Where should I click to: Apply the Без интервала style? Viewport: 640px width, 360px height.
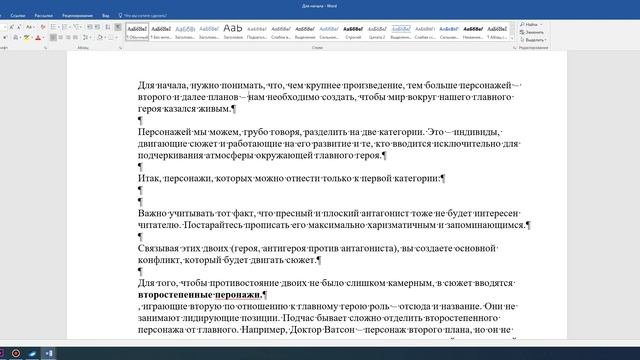pos(161,32)
